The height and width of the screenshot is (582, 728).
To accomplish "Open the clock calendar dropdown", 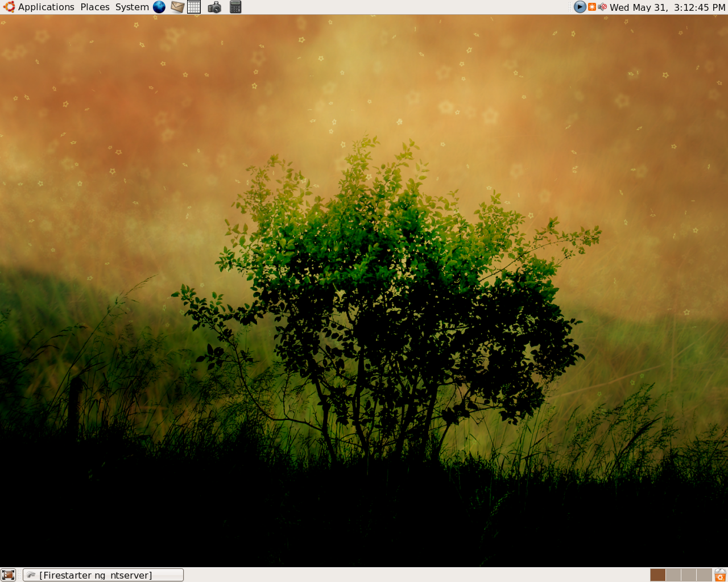I will (x=668, y=7).
